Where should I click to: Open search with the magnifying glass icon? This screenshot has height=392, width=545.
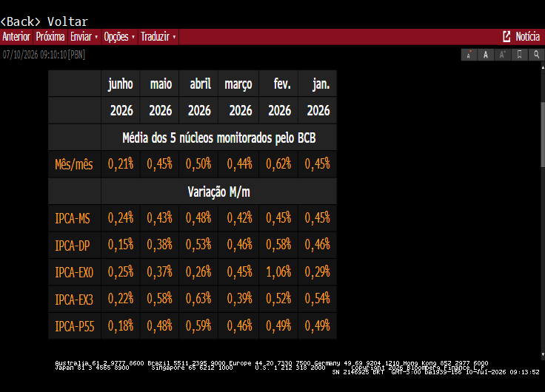pos(537,55)
